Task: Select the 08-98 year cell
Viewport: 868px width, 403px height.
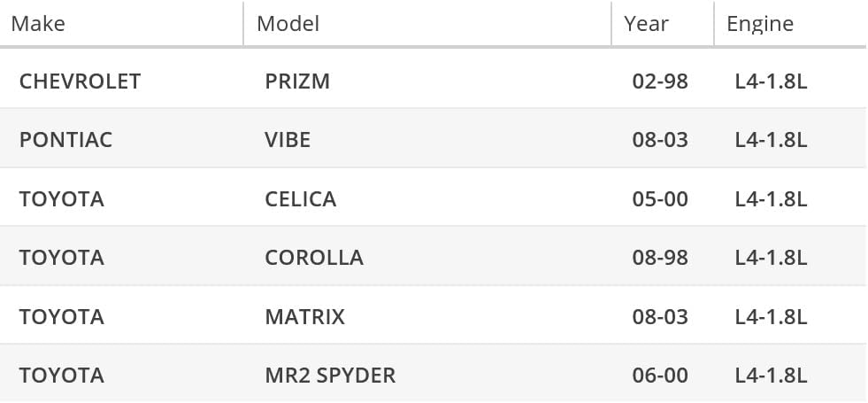Action: pos(660,258)
